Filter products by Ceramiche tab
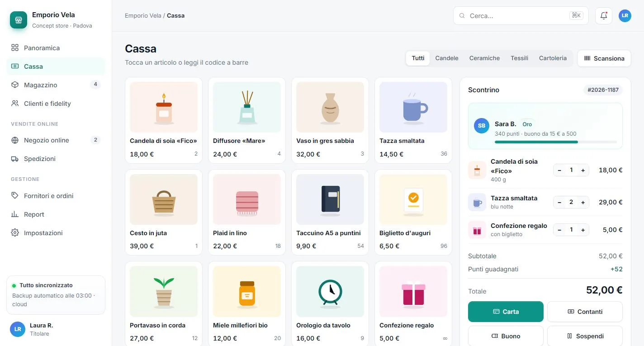The image size is (644, 346). coord(484,58)
